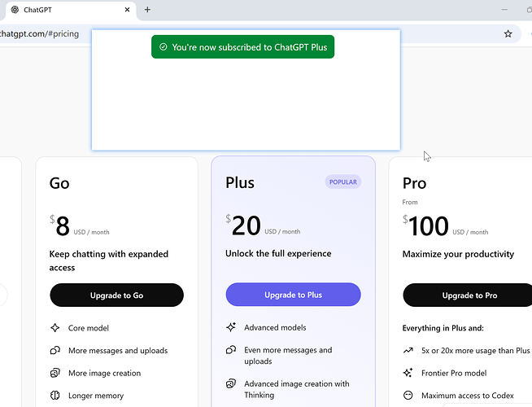Click the 'Frontier Pro model' feature text
The image size is (532, 407).
coord(454,373)
